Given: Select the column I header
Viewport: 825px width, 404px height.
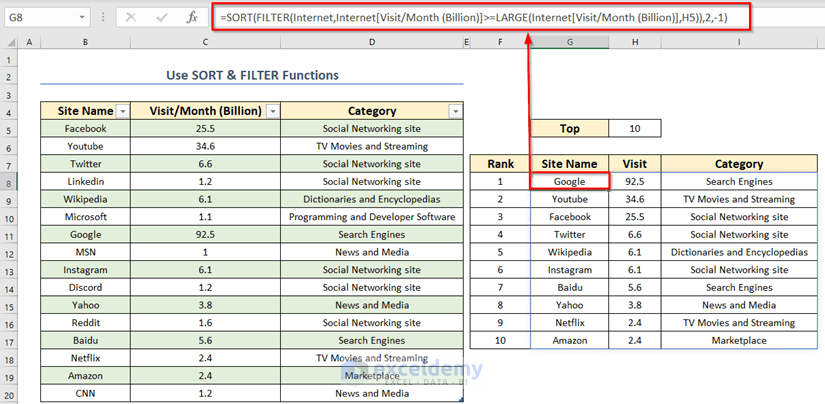Looking at the screenshot, I should click(x=739, y=42).
